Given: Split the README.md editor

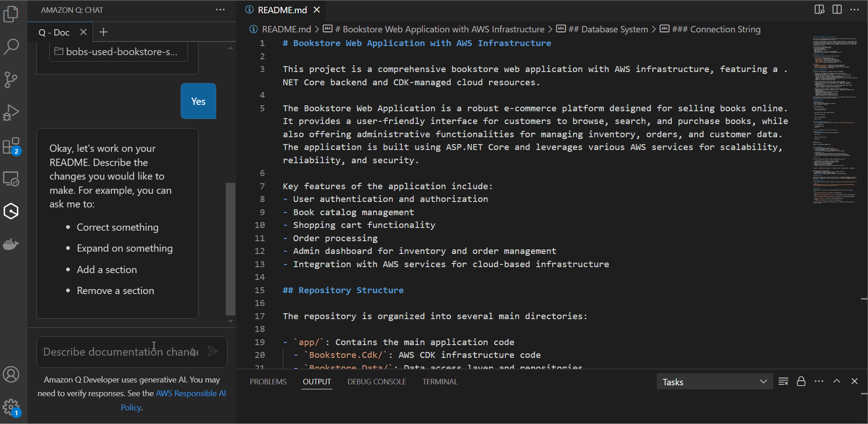Looking at the screenshot, I should point(837,10).
